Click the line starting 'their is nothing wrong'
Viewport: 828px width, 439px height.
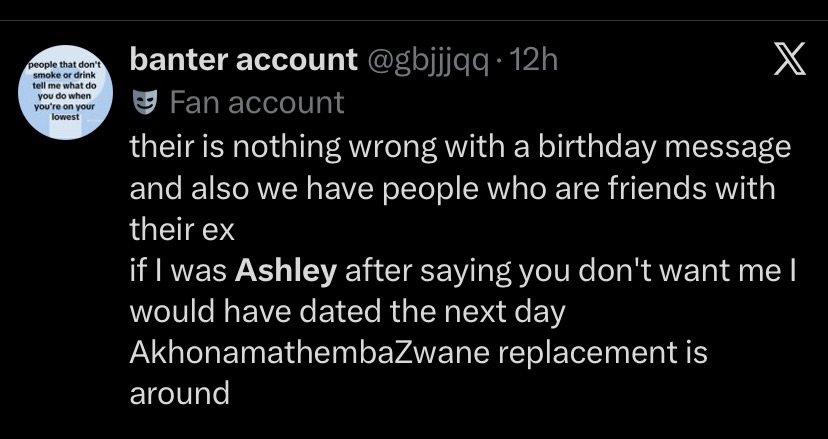460,147
